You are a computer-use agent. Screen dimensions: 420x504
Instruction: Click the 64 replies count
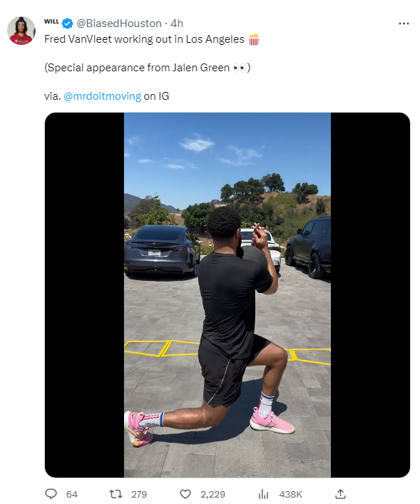tap(72, 494)
